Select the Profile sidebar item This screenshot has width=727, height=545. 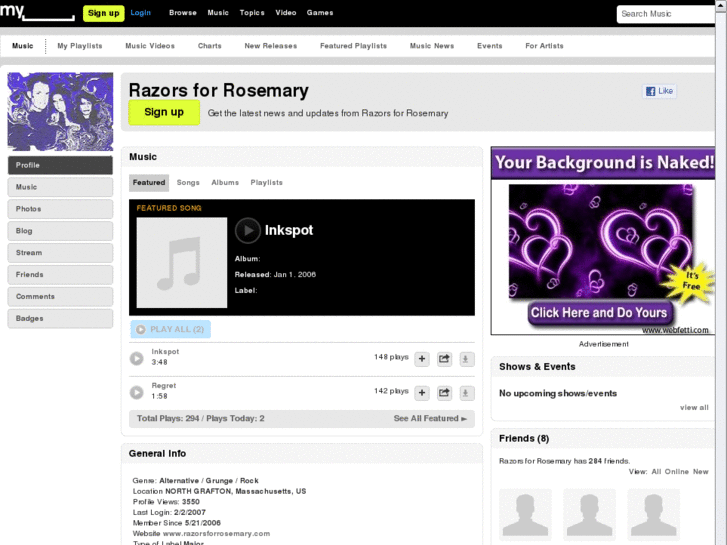pyautogui.click(x=60, y=165)
